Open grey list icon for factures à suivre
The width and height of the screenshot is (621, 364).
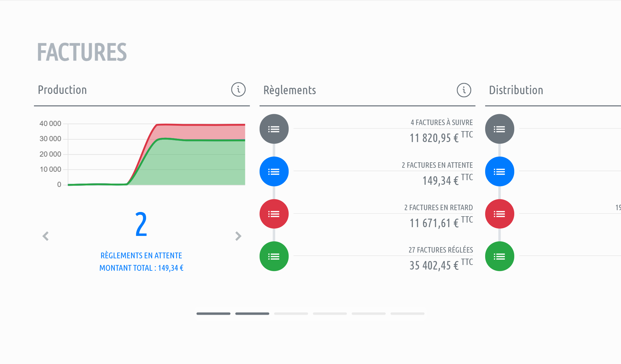point(274,129)
